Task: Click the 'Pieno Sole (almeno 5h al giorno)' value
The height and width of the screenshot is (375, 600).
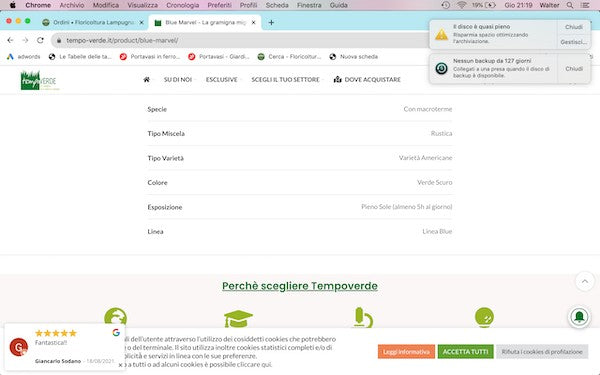Action: pyautogui.click(x=407, y=207)
